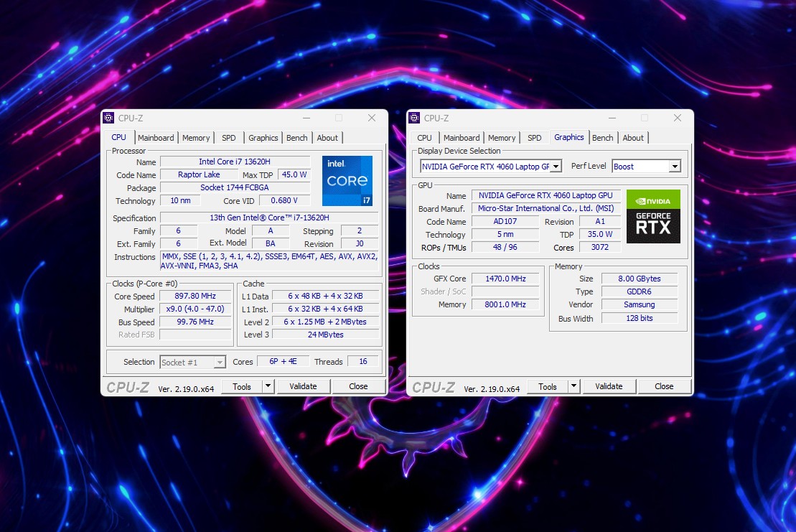Viewport: 796px width, 532px height.
Task: Click the GPU Cores value 3072
Action: point(600,247)
